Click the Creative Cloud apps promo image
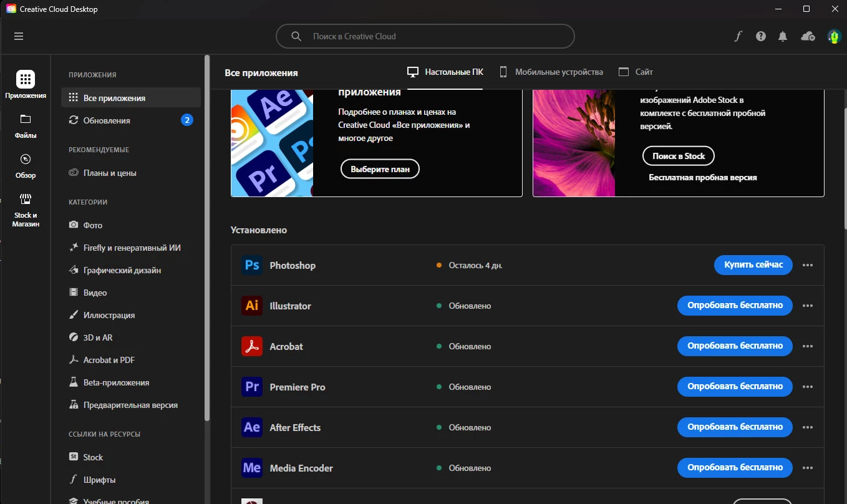Image resolution: width=847 pixels, height=504 pixels. click(272, 143)
